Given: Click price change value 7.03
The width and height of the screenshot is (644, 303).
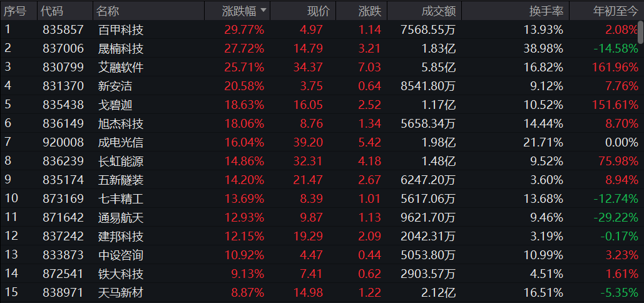Looking at the screenshot, I should pyautogui.click(x=369, y=68).
